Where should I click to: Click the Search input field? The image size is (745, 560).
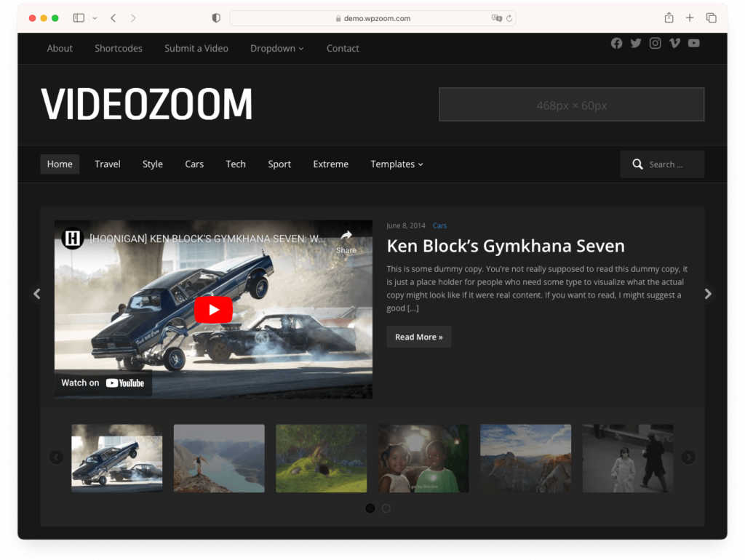[x=662, y=164]
